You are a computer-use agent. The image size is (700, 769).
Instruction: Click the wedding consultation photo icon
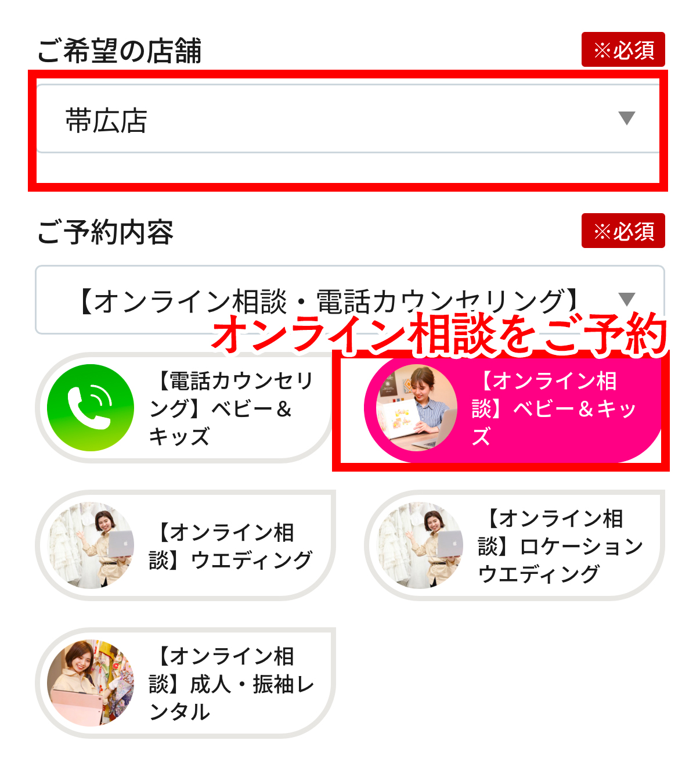pos(91,545)
